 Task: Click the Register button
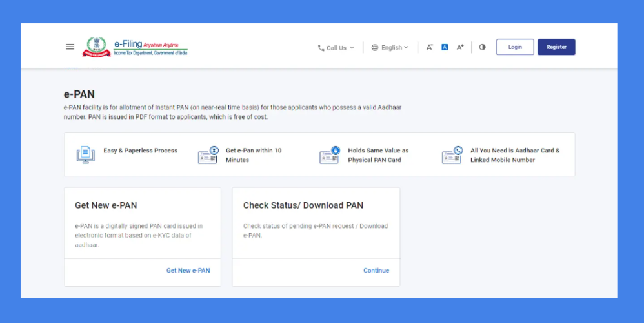point(556,47)
